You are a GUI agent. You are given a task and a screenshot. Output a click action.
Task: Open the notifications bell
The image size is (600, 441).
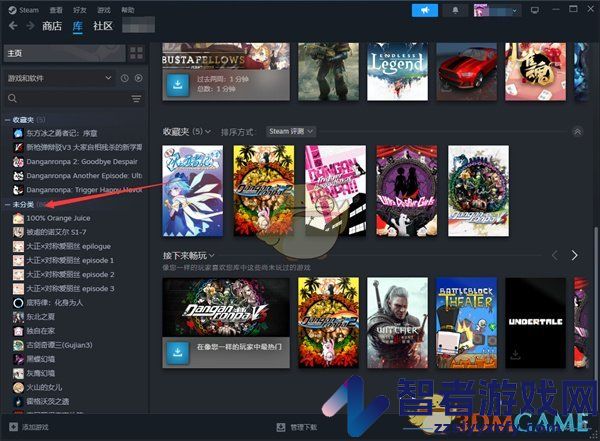[x=455, y=10]
